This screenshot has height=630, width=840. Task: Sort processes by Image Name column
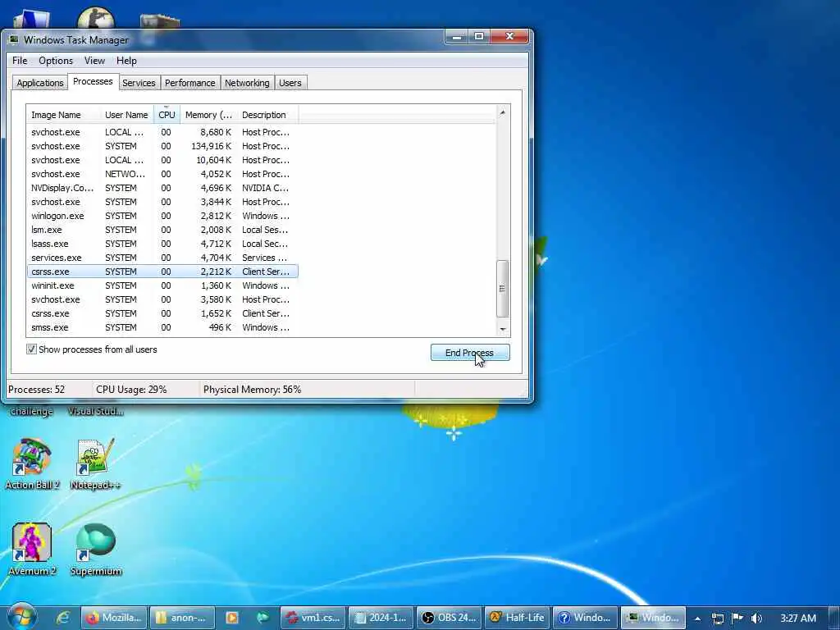point(63,115)
